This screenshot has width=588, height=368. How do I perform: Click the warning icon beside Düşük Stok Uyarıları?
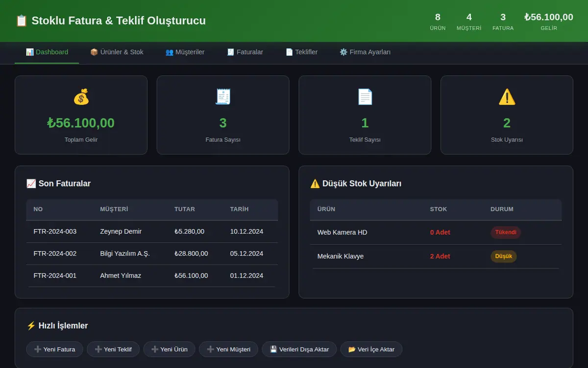(x=315, y=184)
